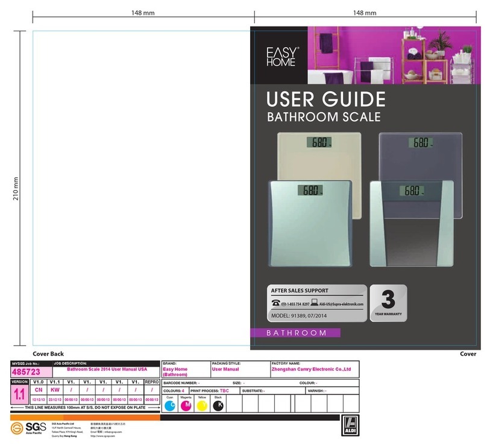The width and height of the screenshot is (487, 448).
Task: Click the "COLOUR:" field
Action: [x=308, y=383]
